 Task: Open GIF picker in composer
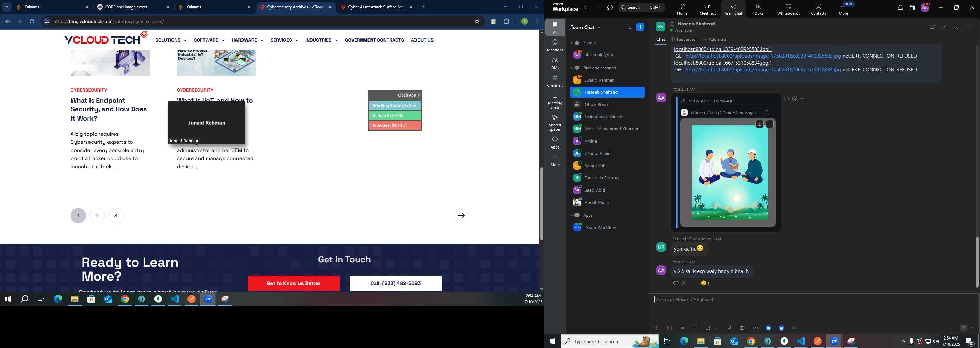tap(682, 328)
